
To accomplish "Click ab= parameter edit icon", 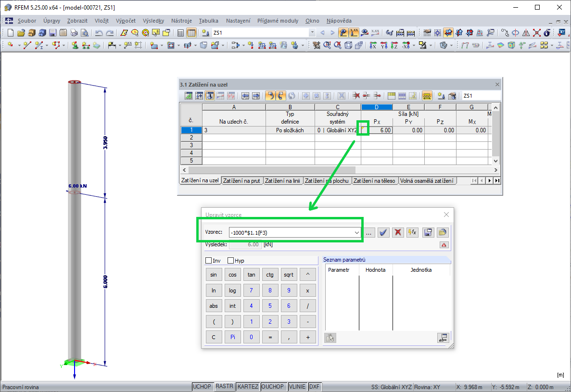I will click(x=443, y=338).
